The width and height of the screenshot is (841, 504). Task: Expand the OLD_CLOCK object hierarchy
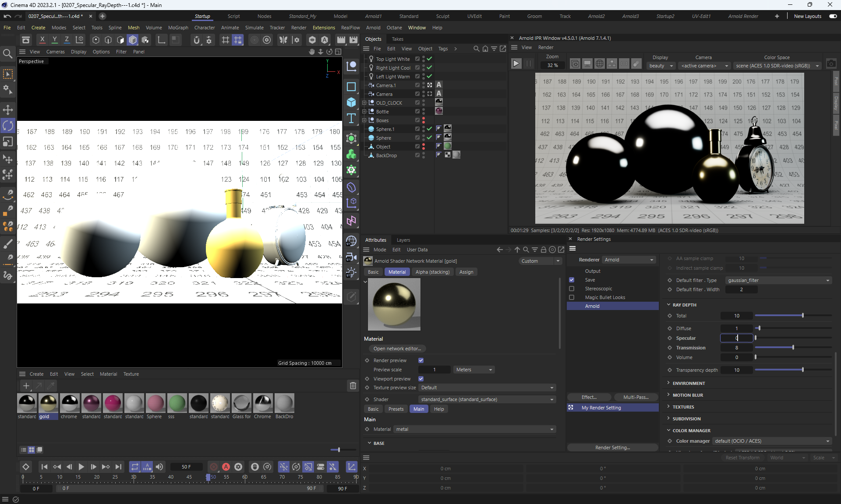click(364, 103)
